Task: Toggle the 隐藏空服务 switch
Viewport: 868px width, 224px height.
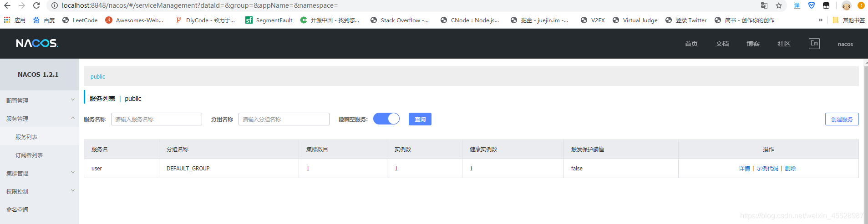Action: pyautogui.click(x=386, y=119)
